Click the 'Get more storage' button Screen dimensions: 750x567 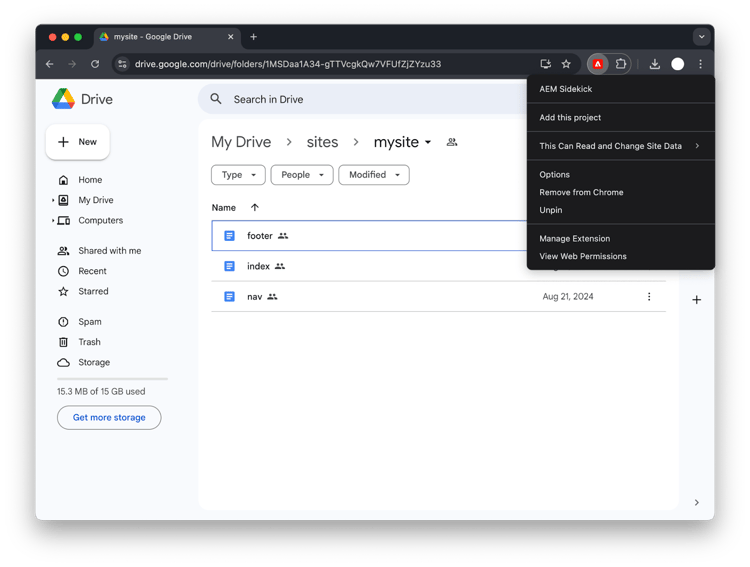coord(109,417)
